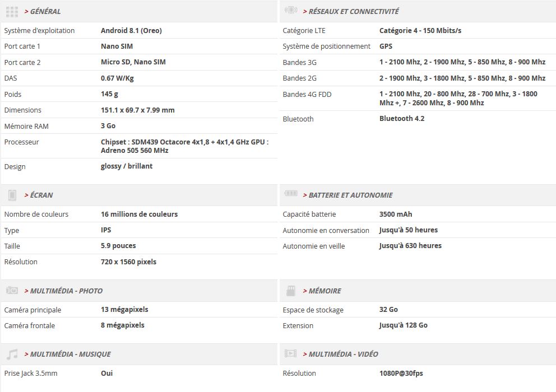
Task: Click the Bluetooth 4.2 value
Action: coord(402,119)
